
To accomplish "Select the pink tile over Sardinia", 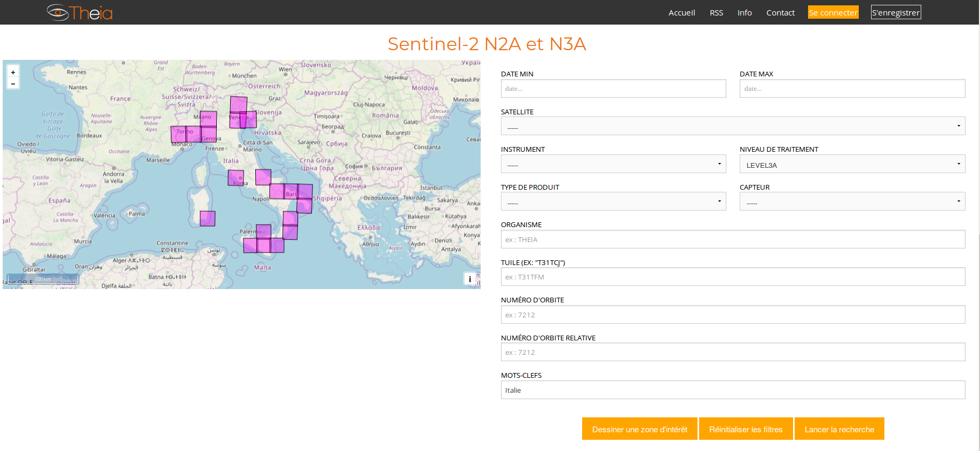I will pos(207,219).
